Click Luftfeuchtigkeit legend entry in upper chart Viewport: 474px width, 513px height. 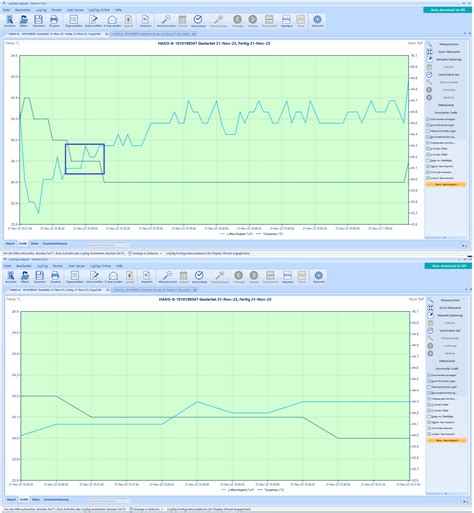point(236,234)
